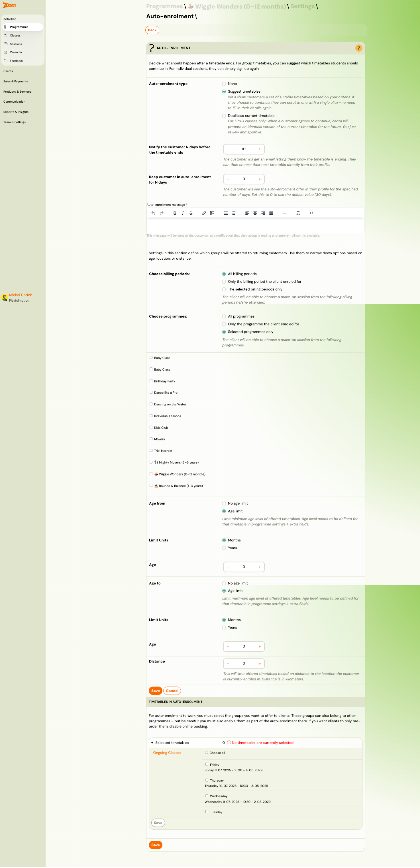
Task: Click the Cancel button
Action: (x=172, y=691)
